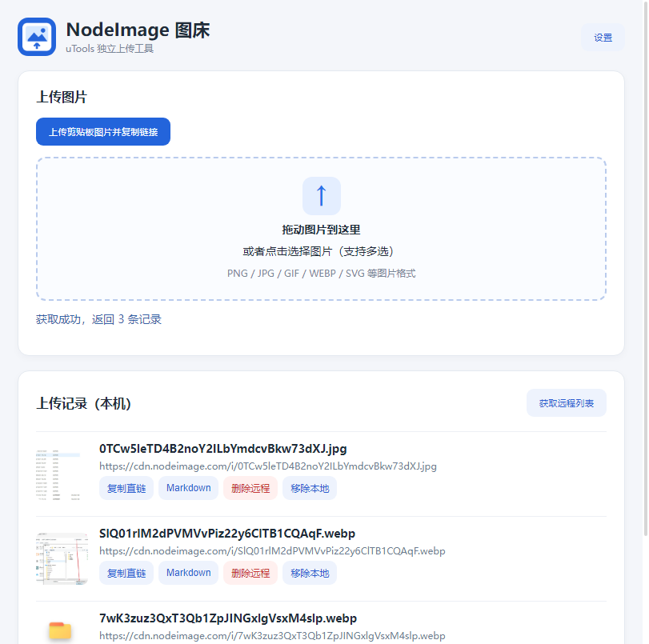Click the 拖动图片到这里 drop zone text
Screen dimensions: 649x644
tap(321, 230)
